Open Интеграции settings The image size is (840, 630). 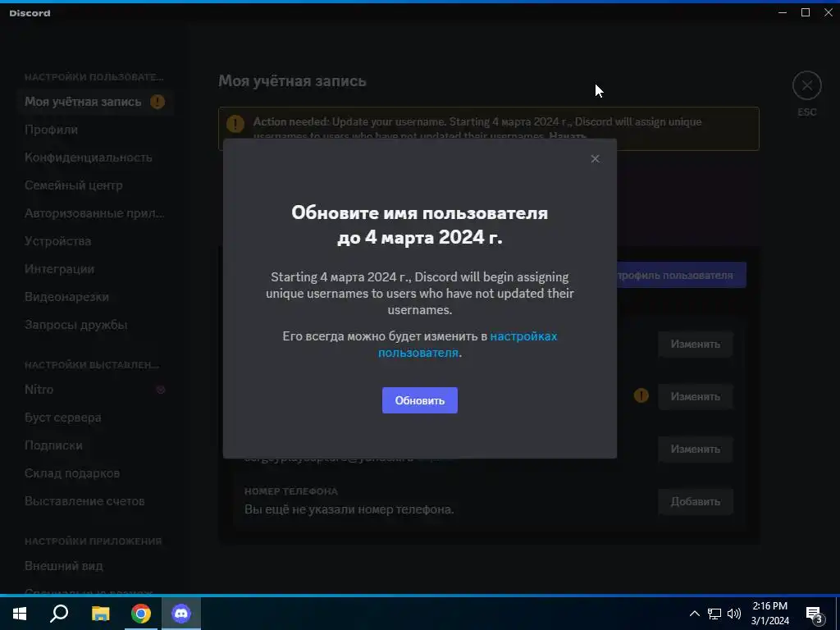click(59, 269)
